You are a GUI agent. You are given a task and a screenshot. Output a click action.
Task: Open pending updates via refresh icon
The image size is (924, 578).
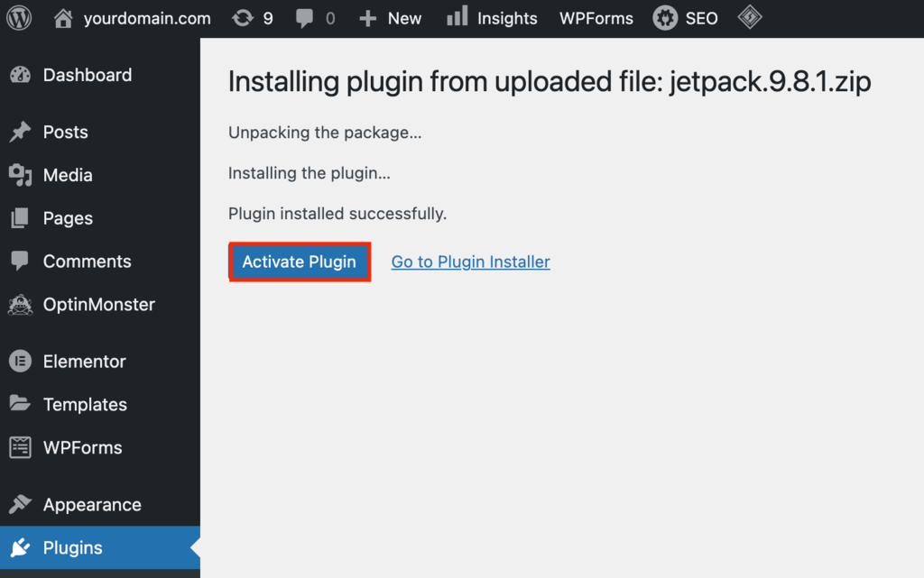point(242,18)
